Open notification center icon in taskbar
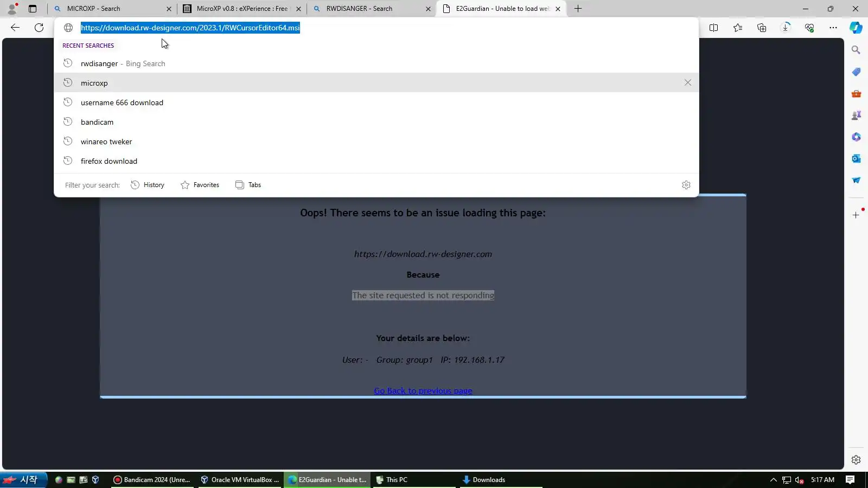 [x=850, y=480]
